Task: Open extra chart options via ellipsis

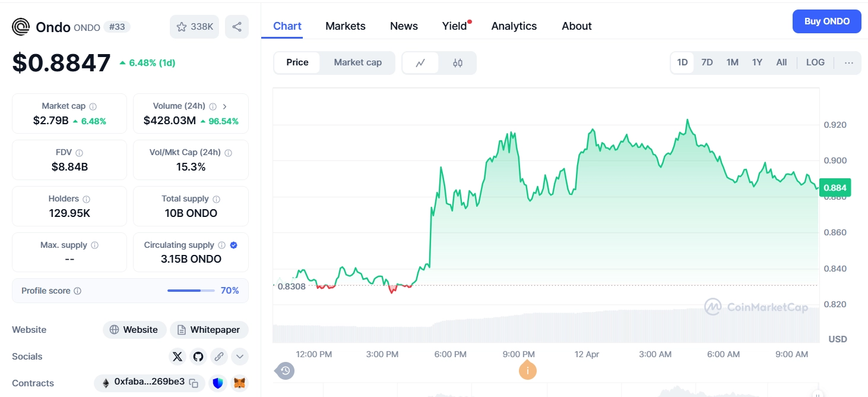Action: pos(849,62)
